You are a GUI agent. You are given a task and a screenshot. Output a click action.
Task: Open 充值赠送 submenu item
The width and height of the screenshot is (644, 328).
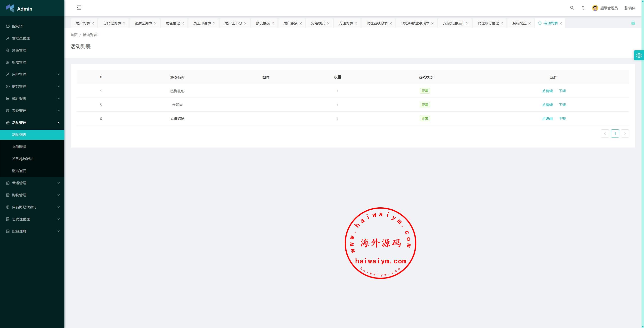coord(19,147)
